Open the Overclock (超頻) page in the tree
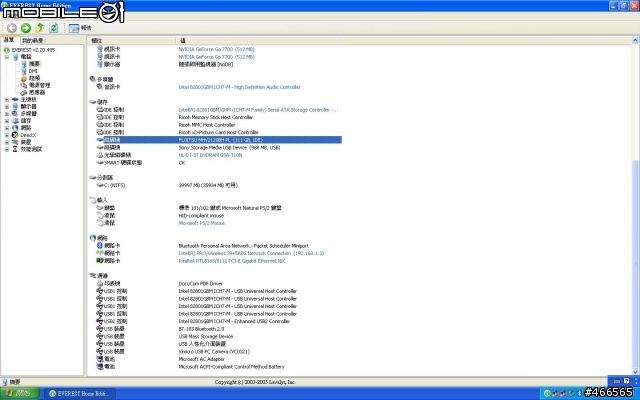Image resolution: width=640 pixels, height=400 pixels. [34, 78]
